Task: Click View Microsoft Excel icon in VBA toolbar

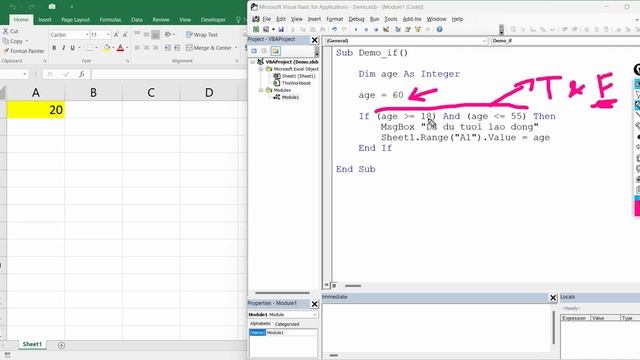Action: click(256, 29)
